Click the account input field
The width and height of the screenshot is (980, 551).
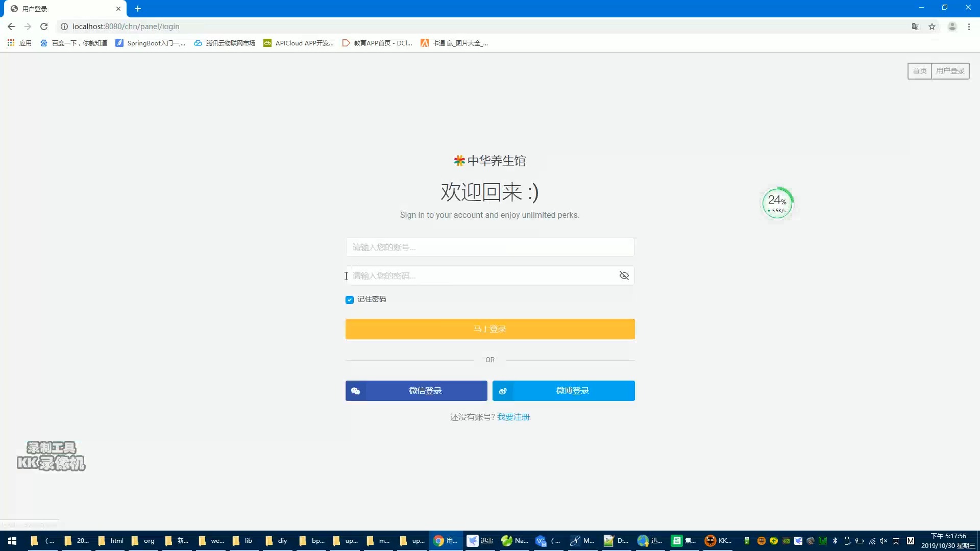coord(490,247)
